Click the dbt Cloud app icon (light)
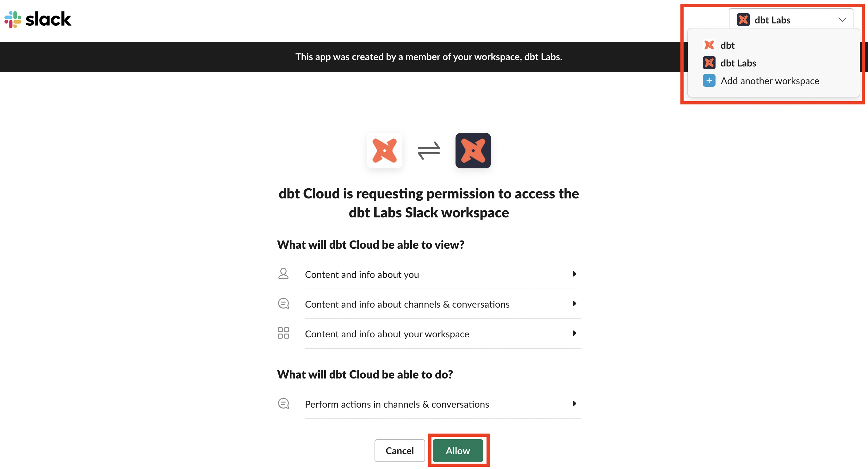Image resolution: width=868 pixels, height=469 pixels. coord(384,151)
